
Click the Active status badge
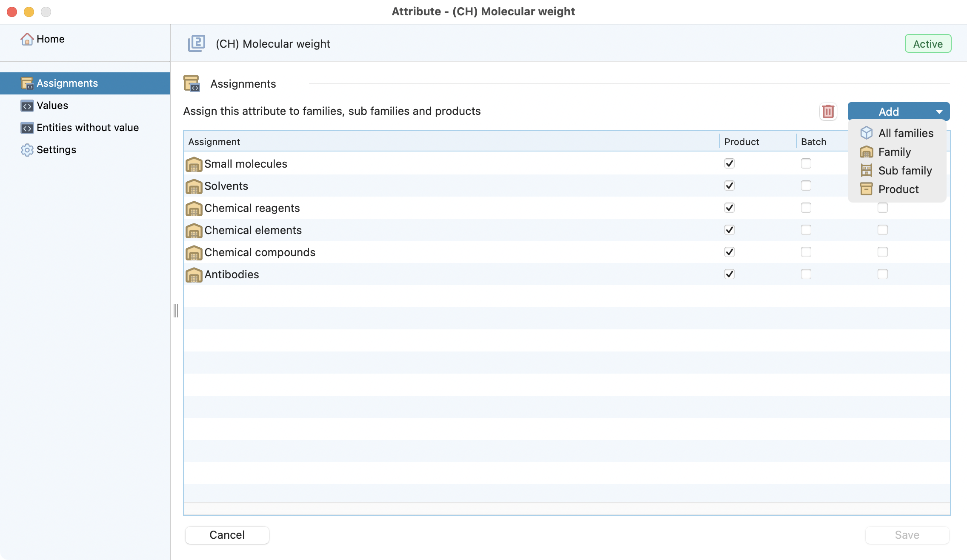click(x=928, y=44)
